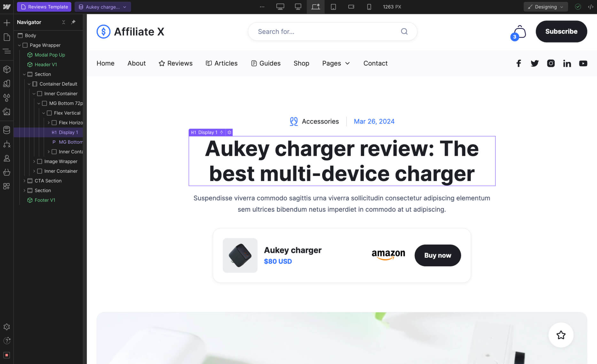
Task: Collapse the Page Wrapper layer
Action: click(x=19, y=45)
